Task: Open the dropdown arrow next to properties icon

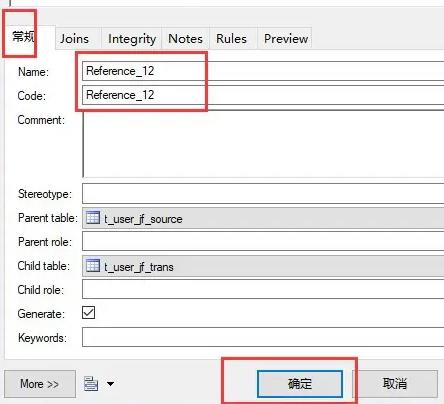Action: (x=110, y=384)
